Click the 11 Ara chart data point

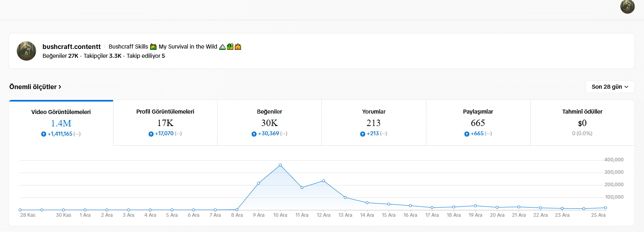click(x=302, y=187)
